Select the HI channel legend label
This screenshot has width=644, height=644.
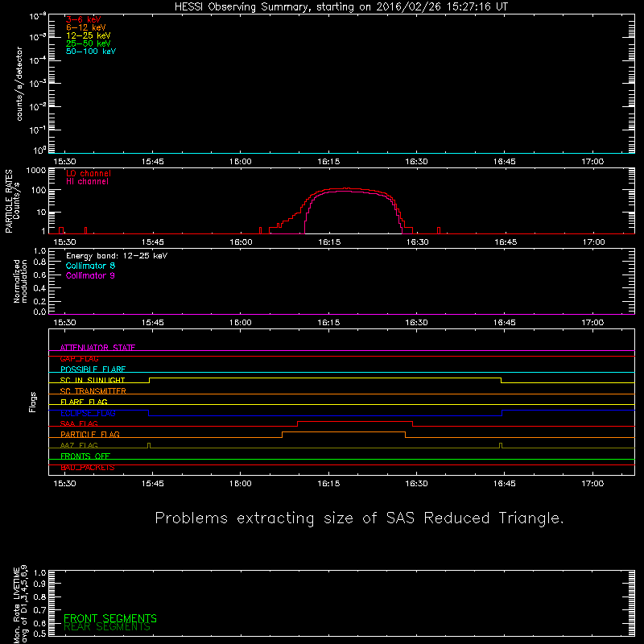87,182
